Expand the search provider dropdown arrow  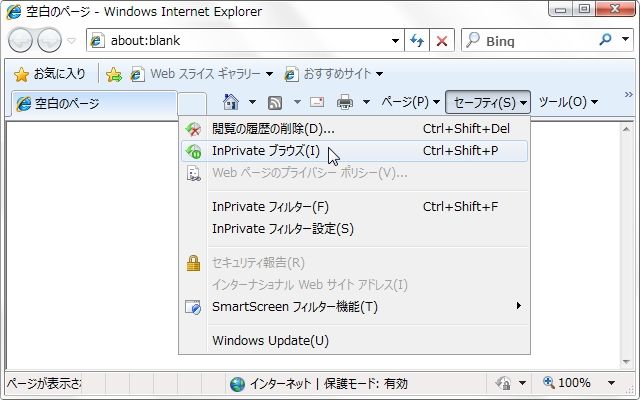click(x=626, y=40)
